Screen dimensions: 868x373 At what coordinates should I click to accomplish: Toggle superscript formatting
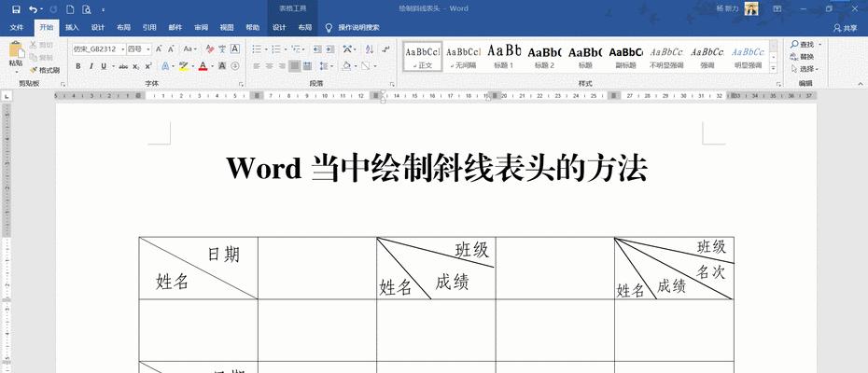pyautogui.click(x=149, y=66)
